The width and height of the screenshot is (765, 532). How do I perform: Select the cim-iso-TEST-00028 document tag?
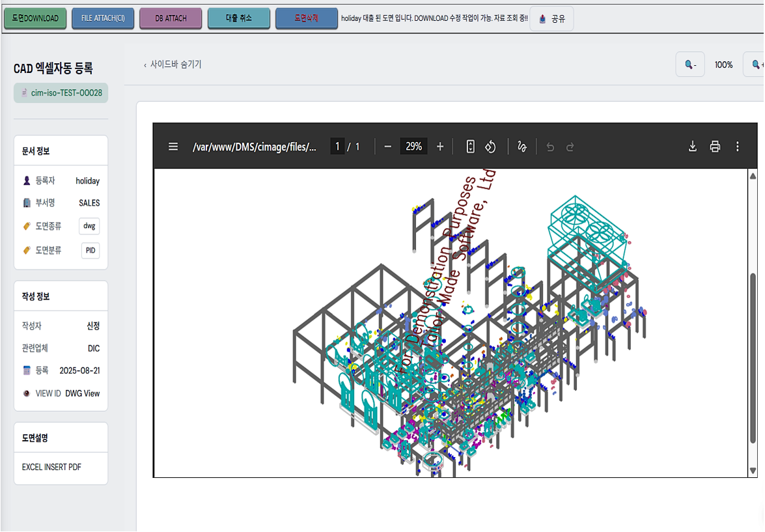coord(61,93)
